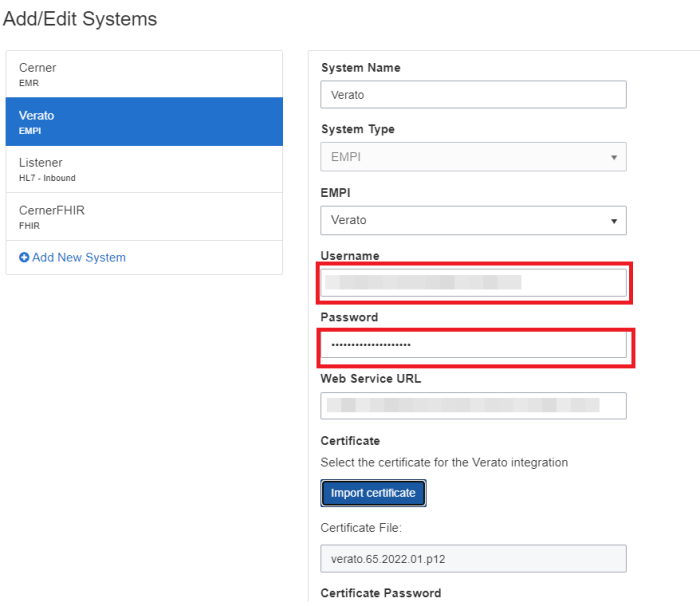Open the Listener HL7 - Inbound system
The height and width of the screenshot is (602, 700).
(144, 169)
